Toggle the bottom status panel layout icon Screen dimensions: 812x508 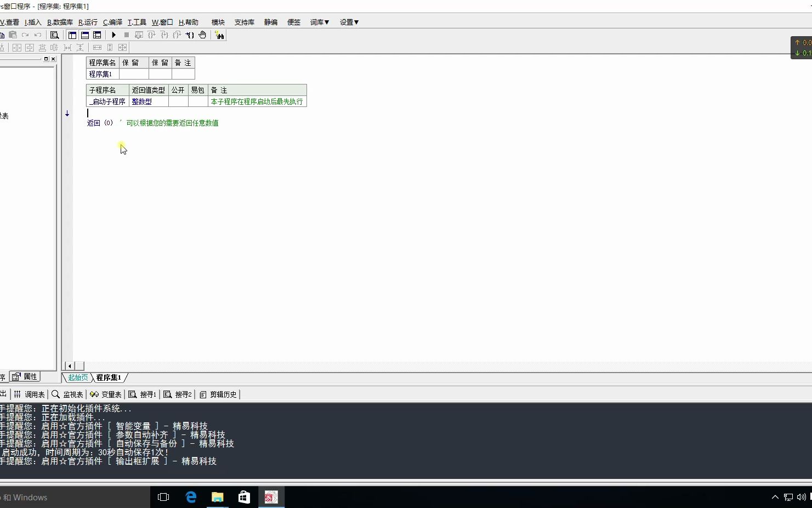click(85, 35)
